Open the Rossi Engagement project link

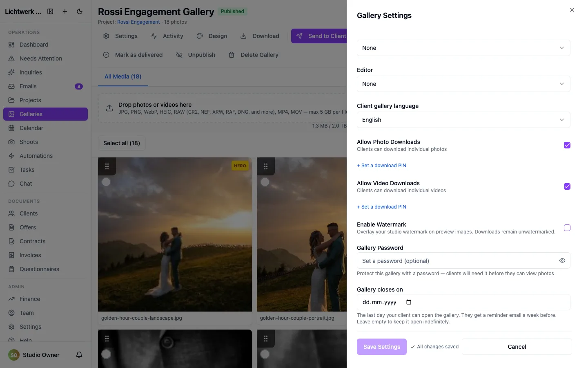click(138, 22)
